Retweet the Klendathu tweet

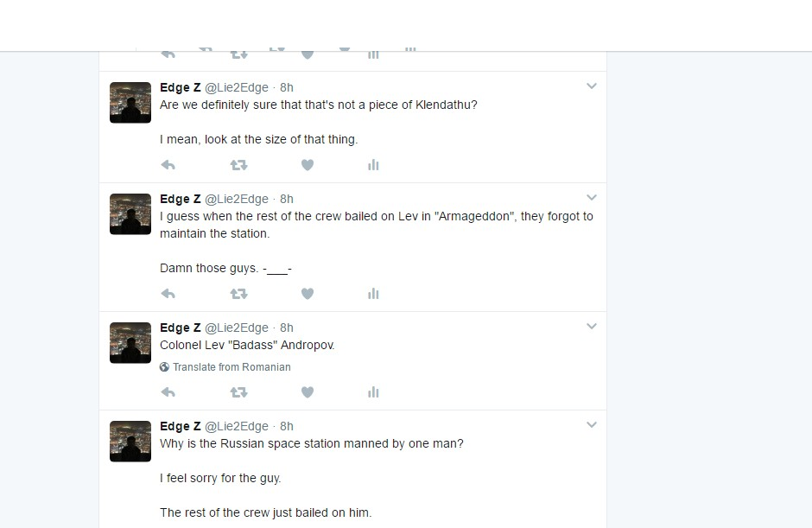pyautogui.click(x=239, y=165)
